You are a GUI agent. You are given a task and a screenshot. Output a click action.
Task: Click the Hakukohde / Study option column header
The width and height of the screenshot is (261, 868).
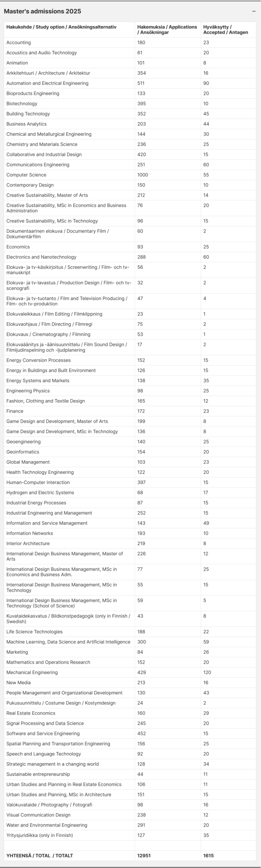(x=61, y=27)
